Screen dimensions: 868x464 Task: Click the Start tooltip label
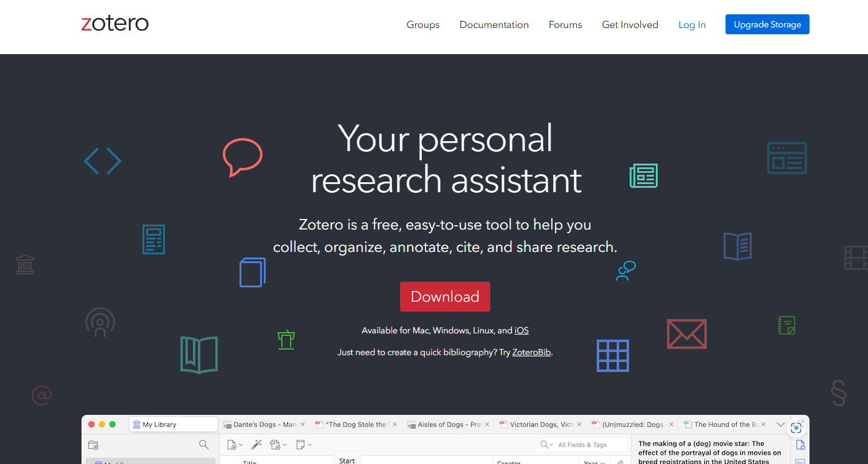[x=347, y=460]
